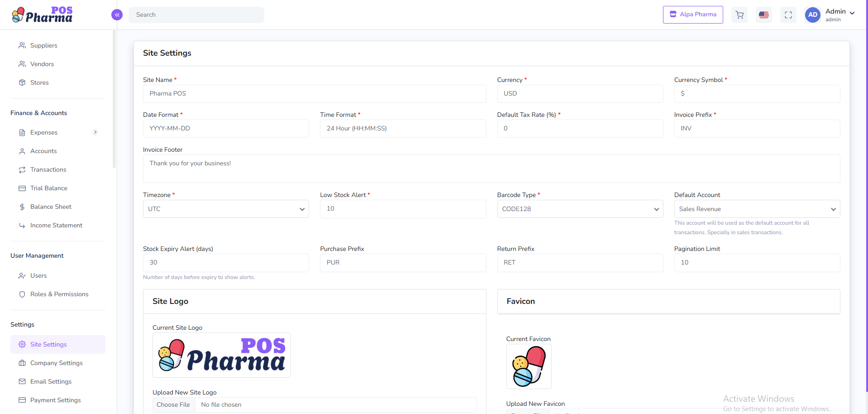Click Choose File for site logo
The image size is (868, 414).
pos(173,404)
